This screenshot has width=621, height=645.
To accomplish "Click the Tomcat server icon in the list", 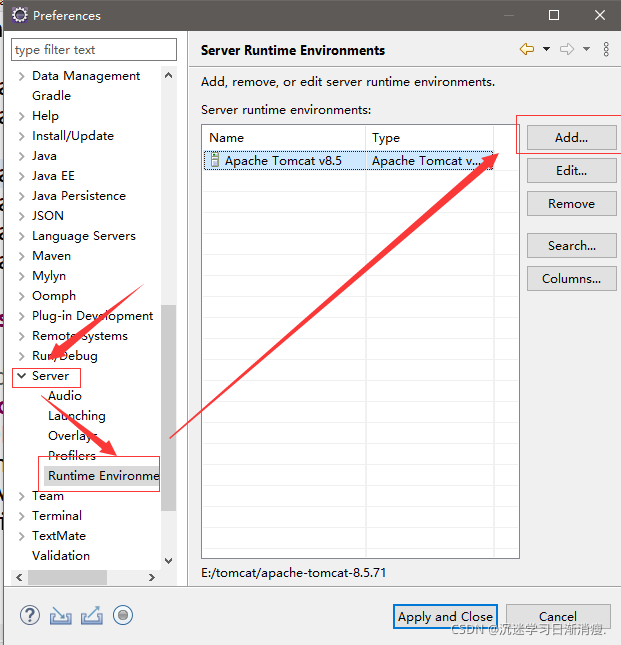I will click(214, 160).
